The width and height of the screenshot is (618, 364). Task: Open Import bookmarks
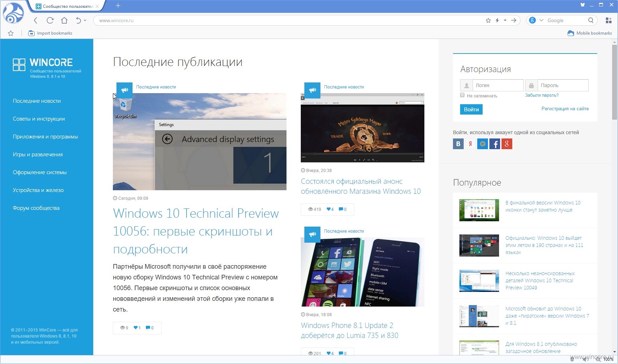(50, 33)
